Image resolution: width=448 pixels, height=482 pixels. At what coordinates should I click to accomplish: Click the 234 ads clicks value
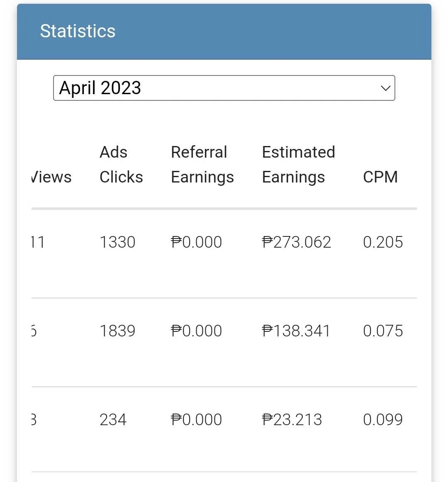pos(113,420)
